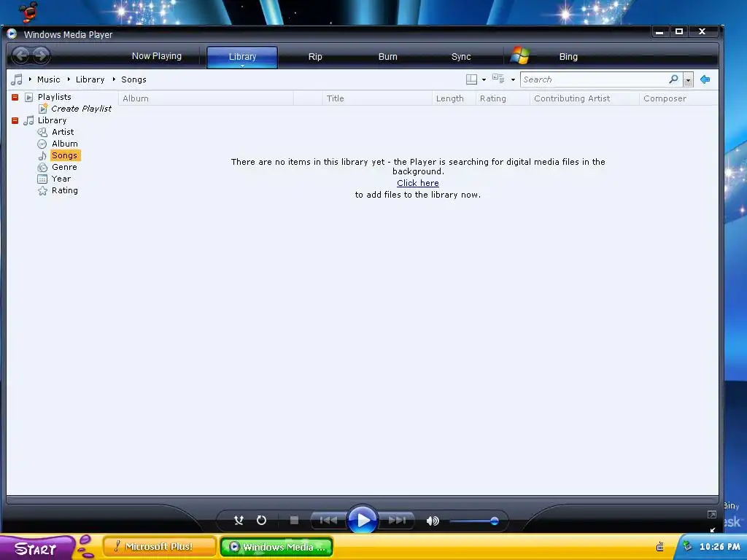This screenshot has height=560, width=747.
Task: Click the Play button
Action: (x=363, y=520)
